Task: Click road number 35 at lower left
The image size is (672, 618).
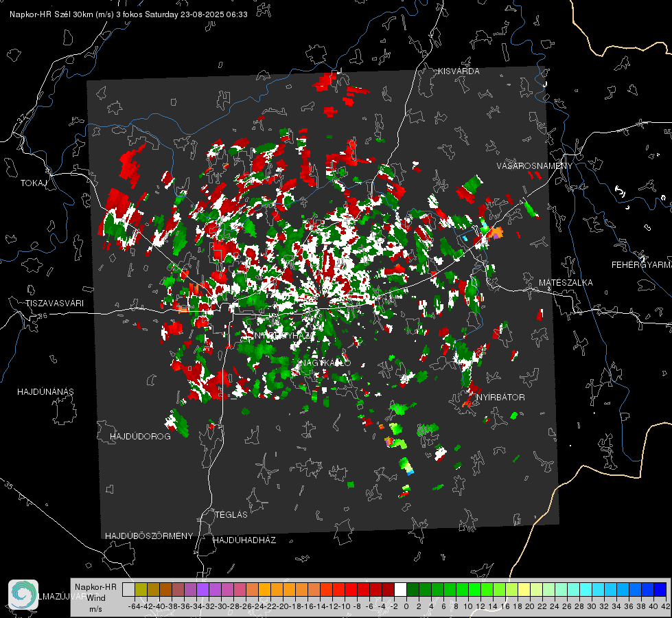Action: (x=8, y=485)
